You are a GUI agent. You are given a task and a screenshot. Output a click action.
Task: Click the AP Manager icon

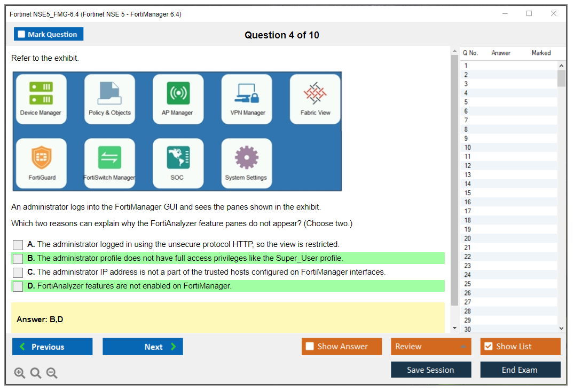178,93
